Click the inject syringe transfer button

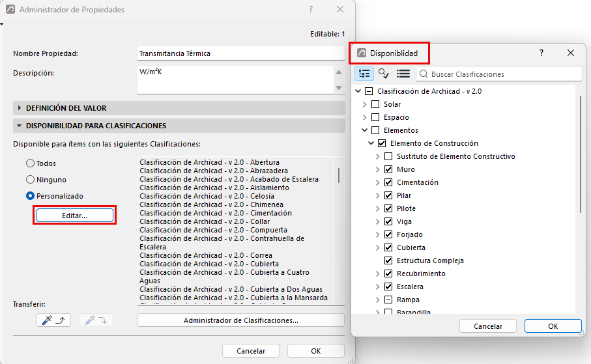(96, 320)
